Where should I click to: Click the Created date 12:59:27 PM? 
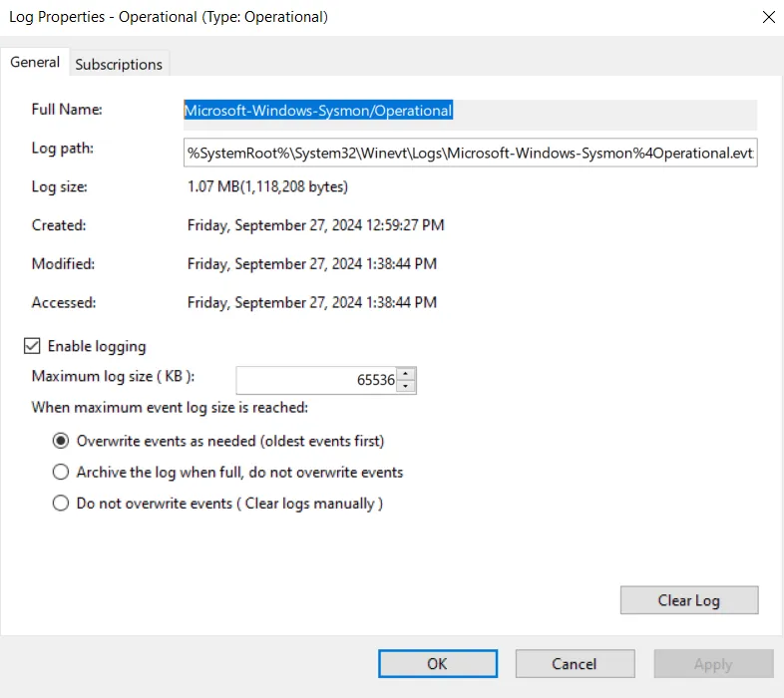point(315,225)
